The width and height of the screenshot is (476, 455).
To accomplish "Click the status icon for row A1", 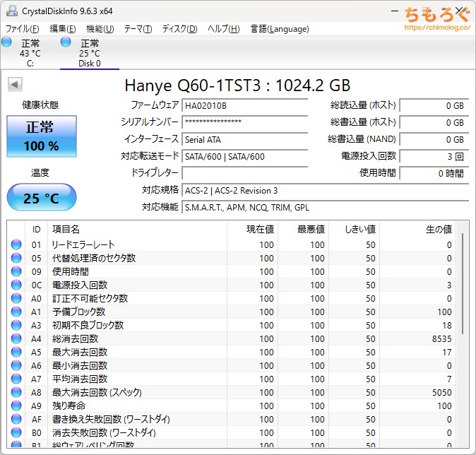I will click(x=16, y=312).
